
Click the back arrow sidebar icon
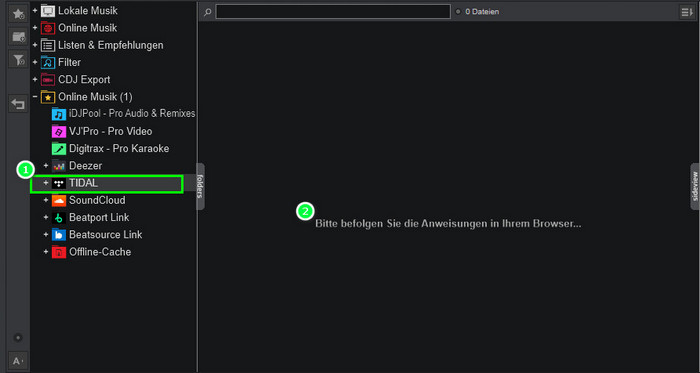[x=18, y=104]
